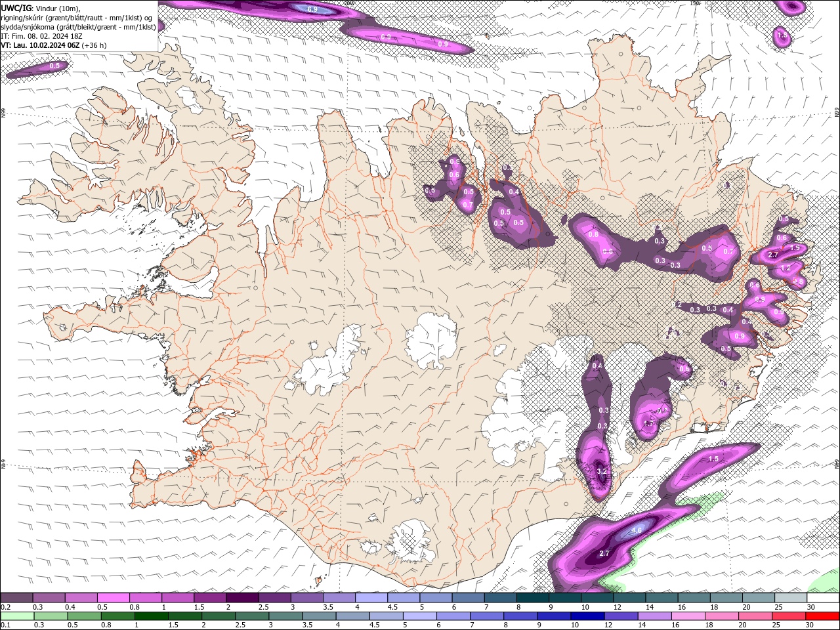Click the '3.2' precipitation value on map

pos(602,471)
